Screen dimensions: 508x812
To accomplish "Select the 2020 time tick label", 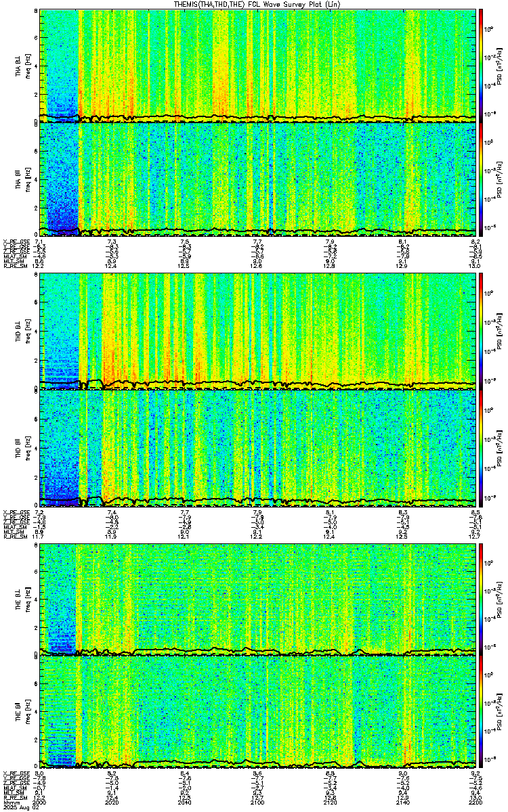I will (112, 803).
